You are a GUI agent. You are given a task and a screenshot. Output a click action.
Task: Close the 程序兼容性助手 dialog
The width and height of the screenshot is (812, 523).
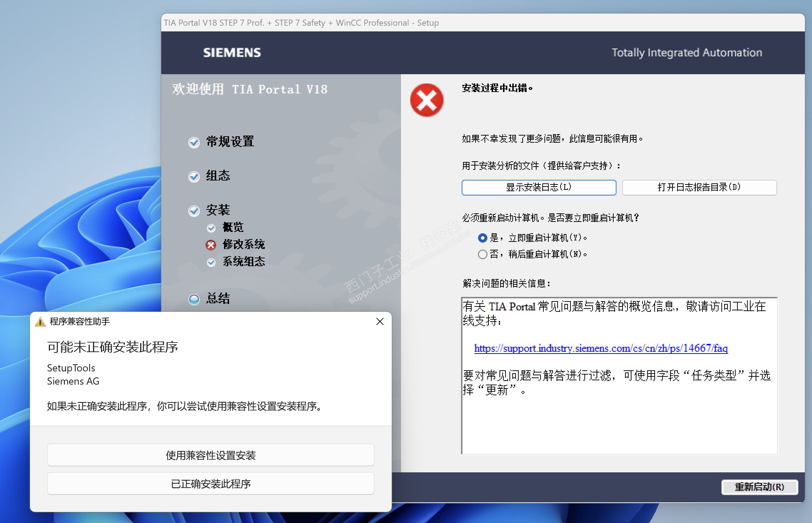380,321
